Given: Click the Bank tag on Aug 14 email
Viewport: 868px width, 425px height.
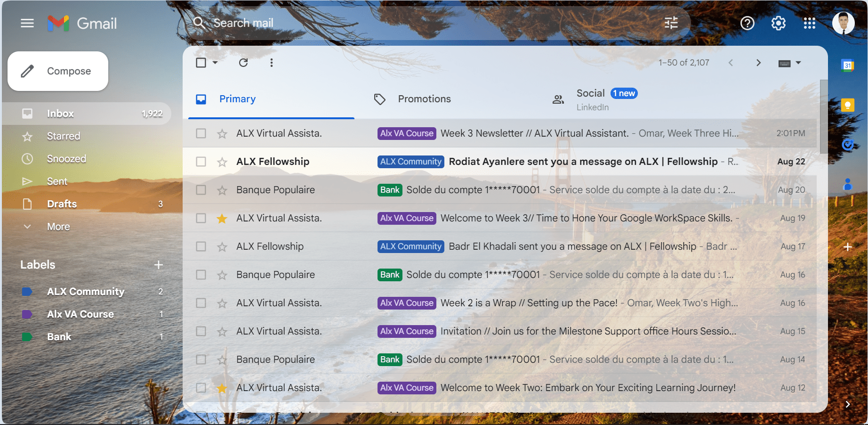Looking at the screenshot, I should click(390, 360).
